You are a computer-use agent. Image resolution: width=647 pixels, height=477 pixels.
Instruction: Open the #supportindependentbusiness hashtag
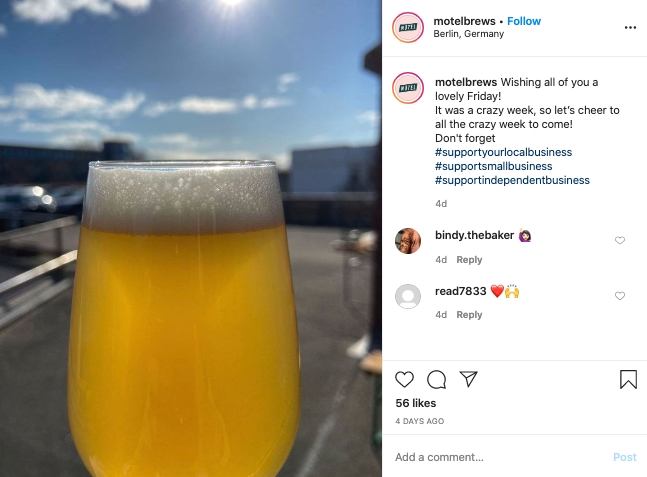click(x=512, y=180)
